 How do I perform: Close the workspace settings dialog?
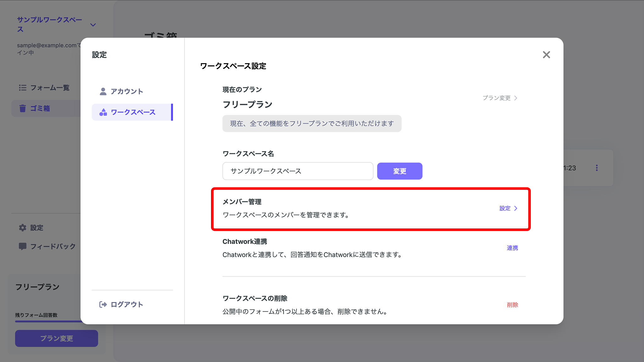coord(546,55)
